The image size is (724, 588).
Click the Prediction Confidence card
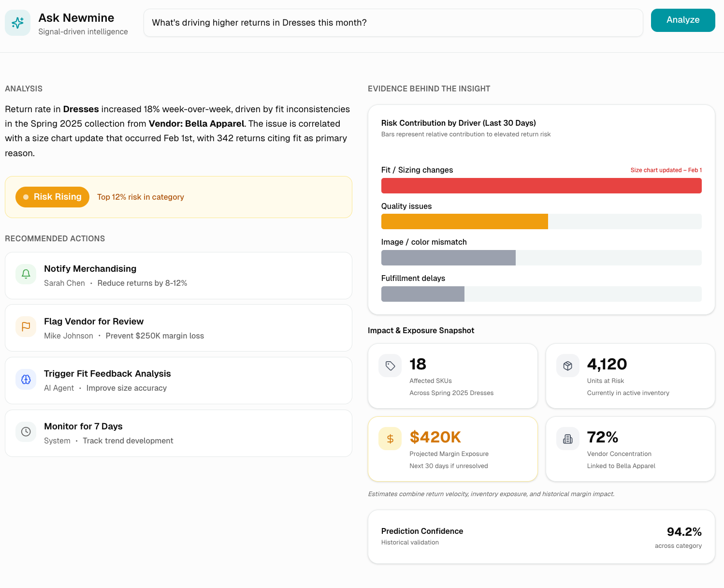pyautogui.click(x=541, y=537)
